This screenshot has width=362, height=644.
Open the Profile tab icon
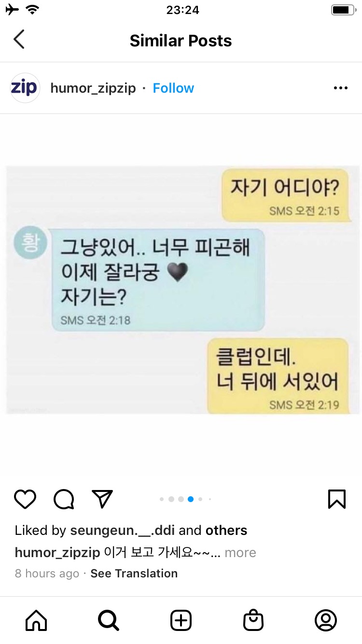pyautogui.click(x=326, y=620)
